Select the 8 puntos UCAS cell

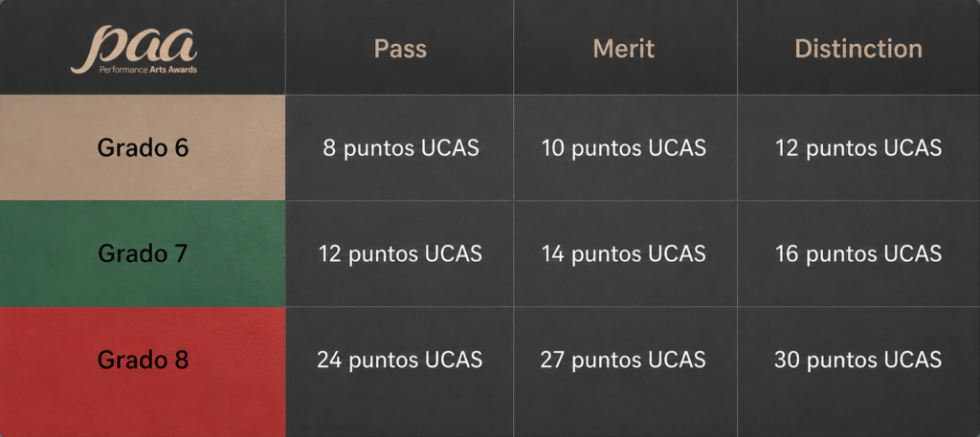pyautogui.click(x=400, y=148)
